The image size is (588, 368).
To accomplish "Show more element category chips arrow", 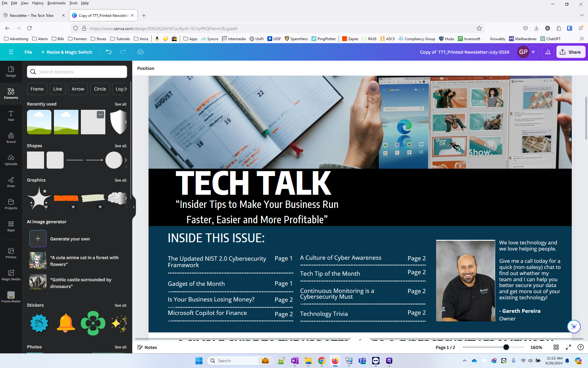I will pyautogui.click(x=125, y=89).
